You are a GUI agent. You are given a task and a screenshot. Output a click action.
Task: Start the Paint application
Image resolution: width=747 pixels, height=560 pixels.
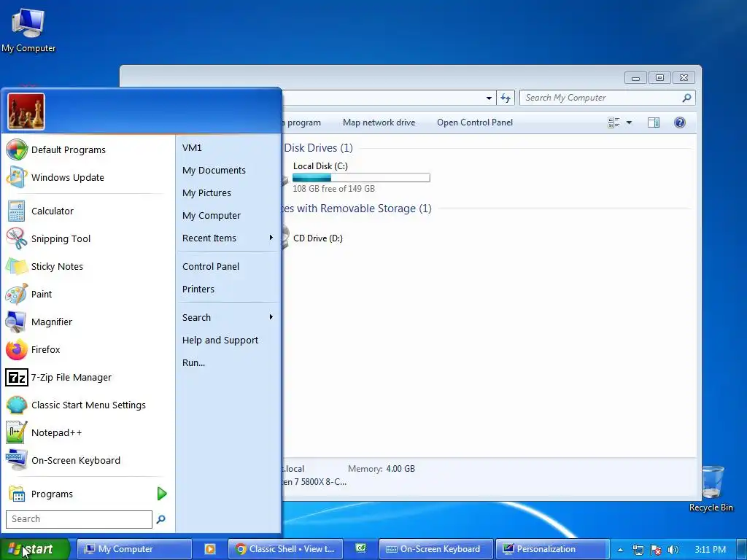coord(88,294)
